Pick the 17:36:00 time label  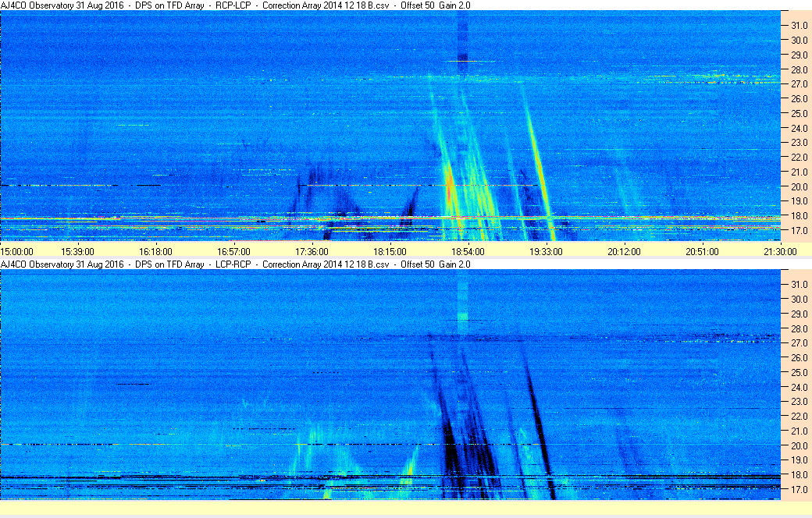312,252
